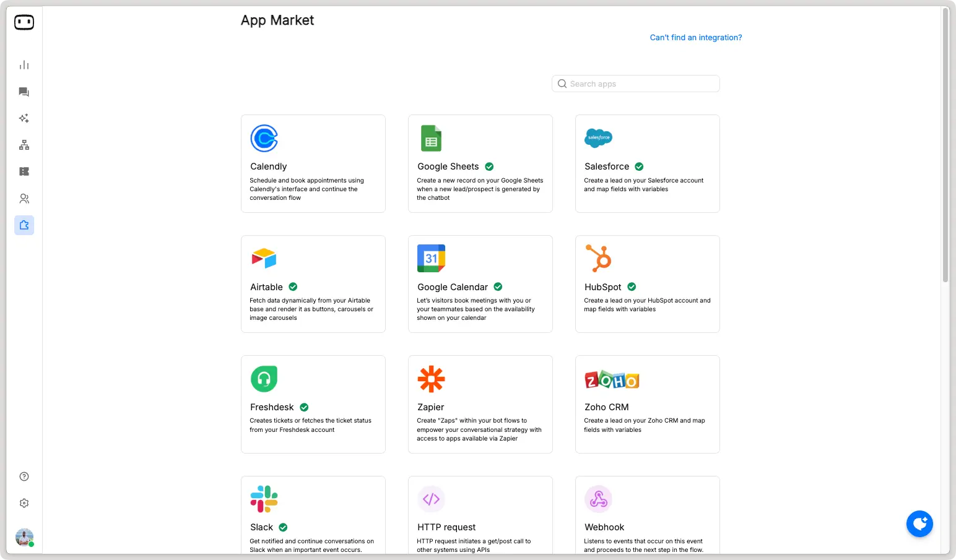This screenshot has height=560, width=956.
Task: Select the AI sparkles icon in sidebar
Action: point(24,118)
